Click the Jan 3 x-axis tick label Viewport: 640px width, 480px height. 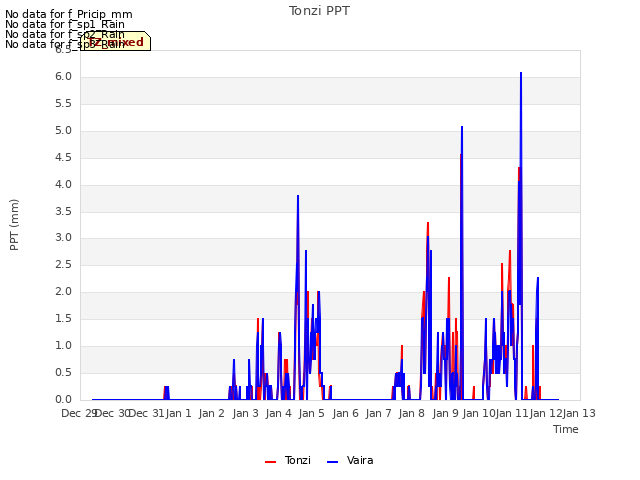click(x=245, y=413)
